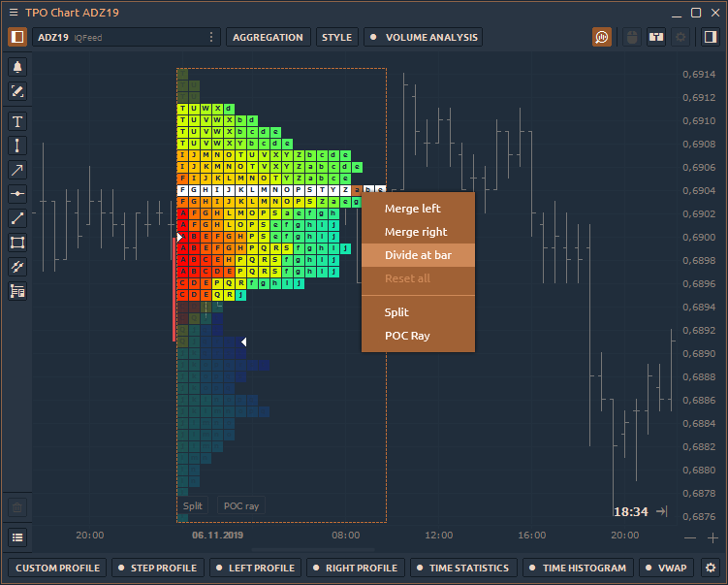Toggle the Volume Analysis indicator
Viewport: 728px width, 585px height.
pos(423,38)
